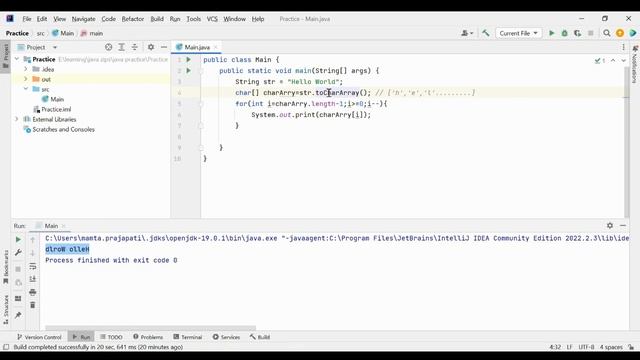Open Problems tool window
Screen dimensions: 640x360
tap(148, 337)
